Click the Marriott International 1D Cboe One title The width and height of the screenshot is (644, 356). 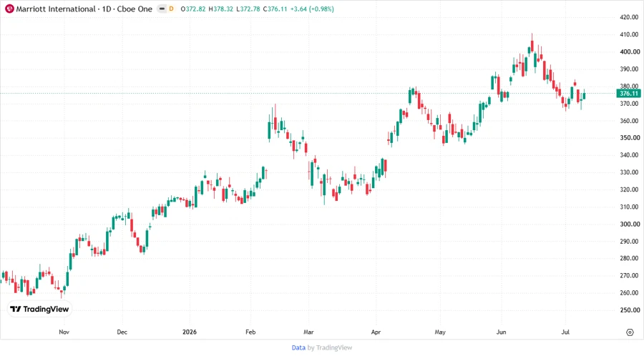[84, 9]
